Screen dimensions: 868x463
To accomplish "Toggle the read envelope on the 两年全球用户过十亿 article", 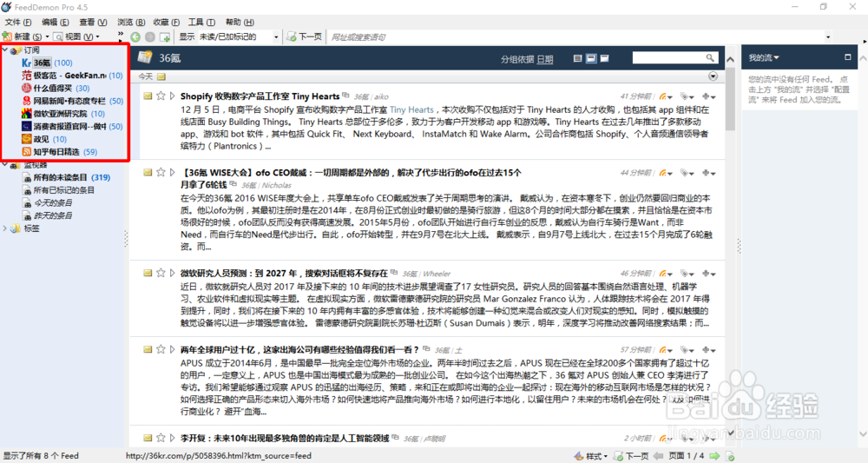I will click(x=148, y=349).
